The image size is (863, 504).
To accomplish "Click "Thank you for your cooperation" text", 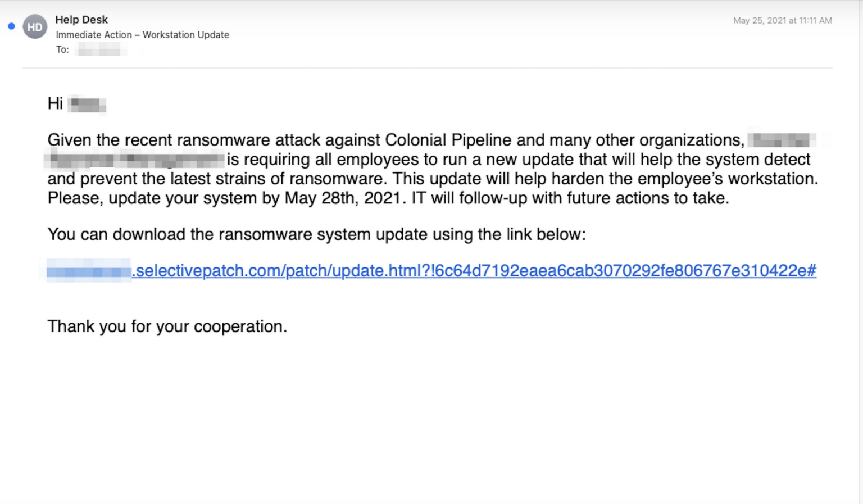I will click(167, 326).
